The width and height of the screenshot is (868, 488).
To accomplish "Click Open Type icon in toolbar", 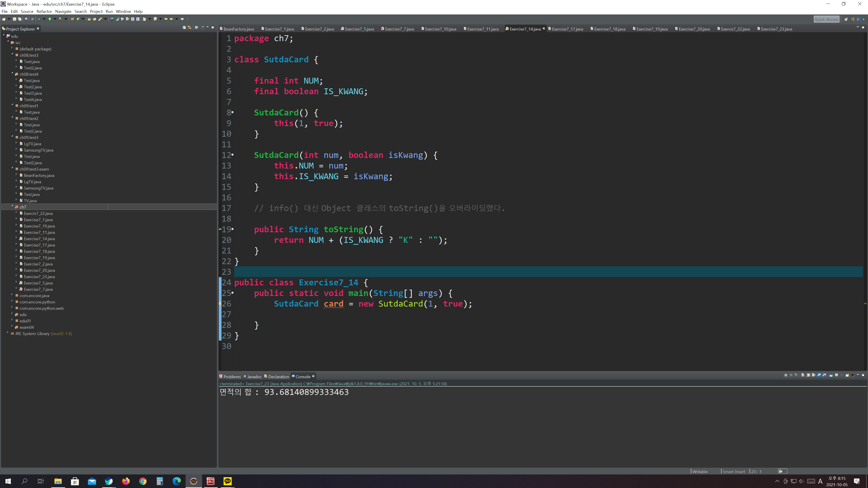I will pyautogui.click(x=89, y=19).
